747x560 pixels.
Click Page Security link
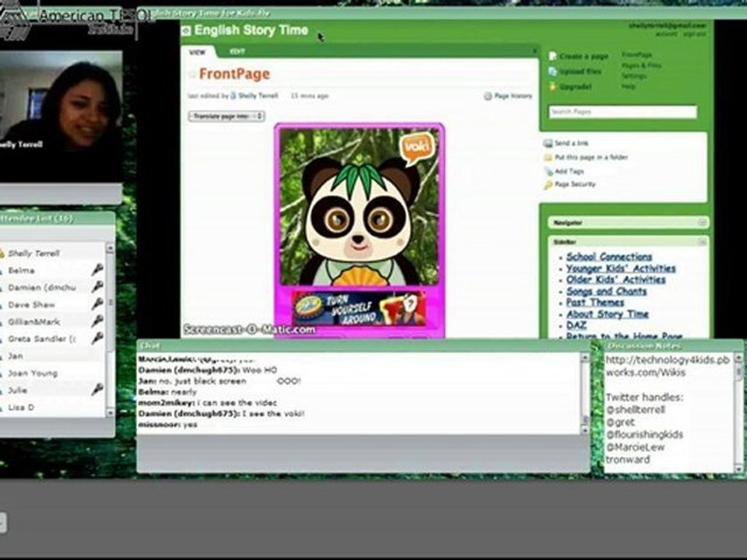(575, 184)
